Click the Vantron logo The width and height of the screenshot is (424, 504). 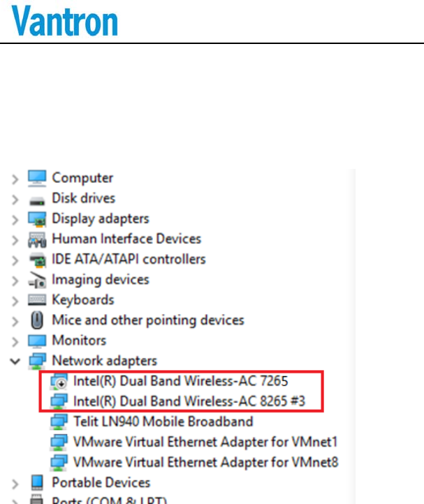(65, 20)
